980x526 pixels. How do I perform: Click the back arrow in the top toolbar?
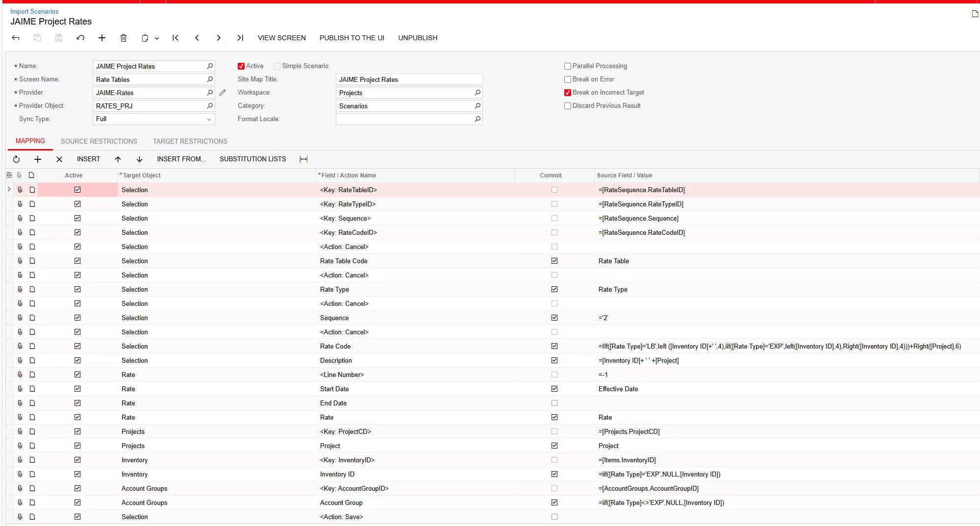[x=16, y=38]
